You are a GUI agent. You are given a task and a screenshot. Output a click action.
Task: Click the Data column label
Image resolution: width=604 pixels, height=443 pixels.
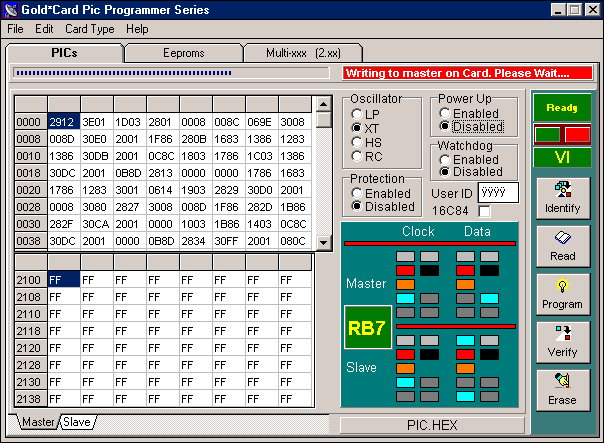tap(477, 231)
